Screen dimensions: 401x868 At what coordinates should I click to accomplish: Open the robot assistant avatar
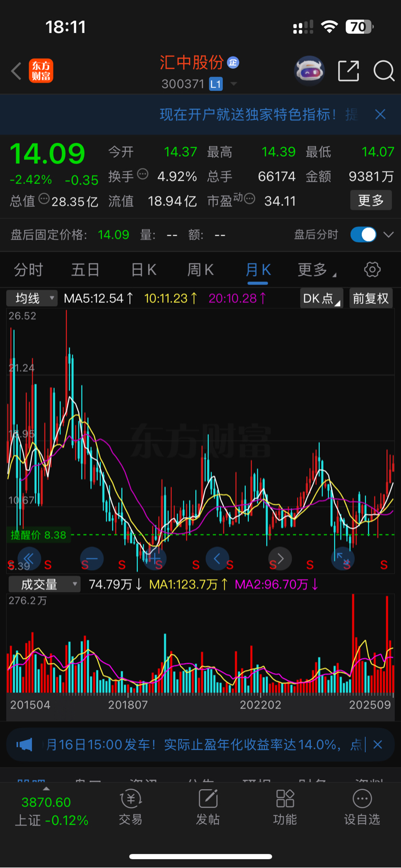[310, 70]
